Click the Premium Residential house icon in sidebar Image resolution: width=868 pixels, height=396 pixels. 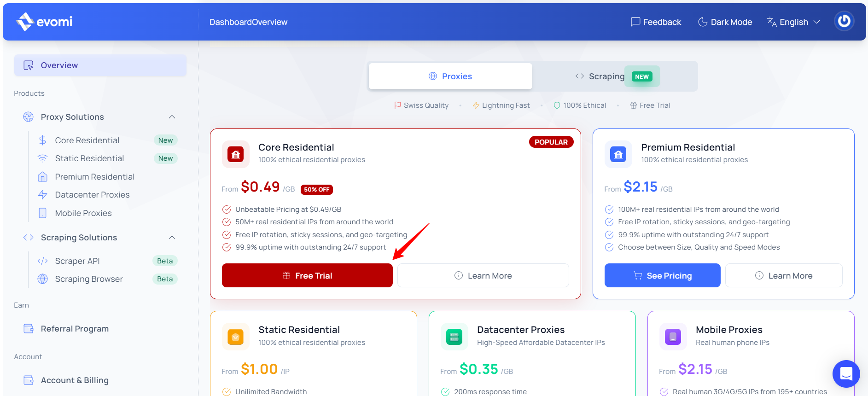coord(42,177)
